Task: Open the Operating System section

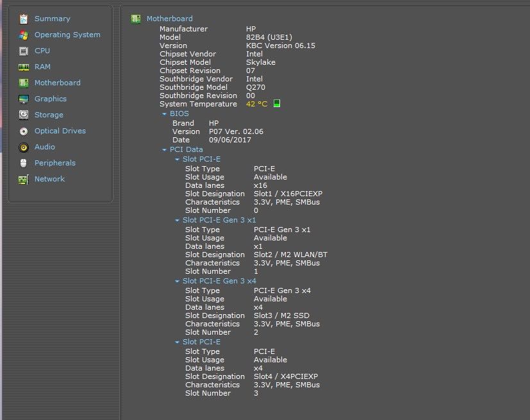Action: [67, 35]
